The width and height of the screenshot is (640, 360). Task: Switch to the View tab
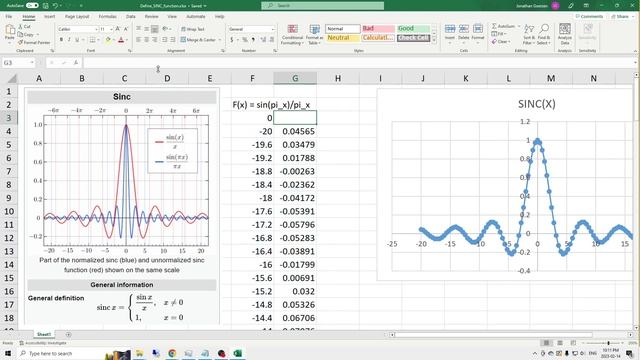point(172,17)
